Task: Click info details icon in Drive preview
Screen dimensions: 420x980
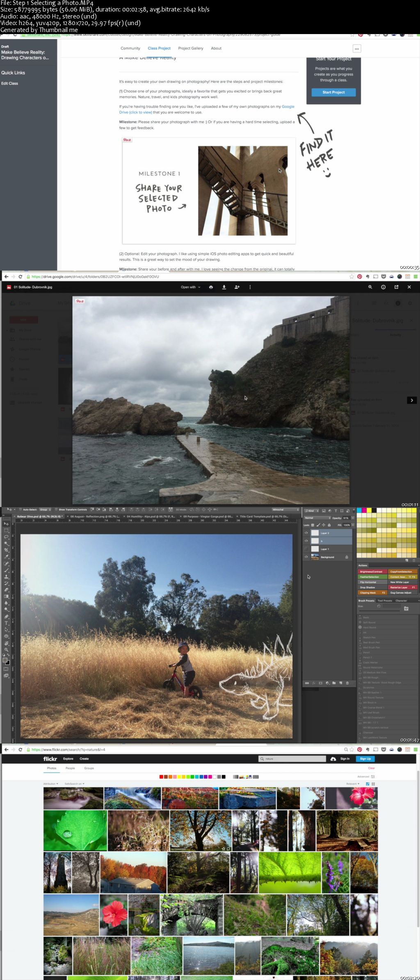Action: (383, 287)
